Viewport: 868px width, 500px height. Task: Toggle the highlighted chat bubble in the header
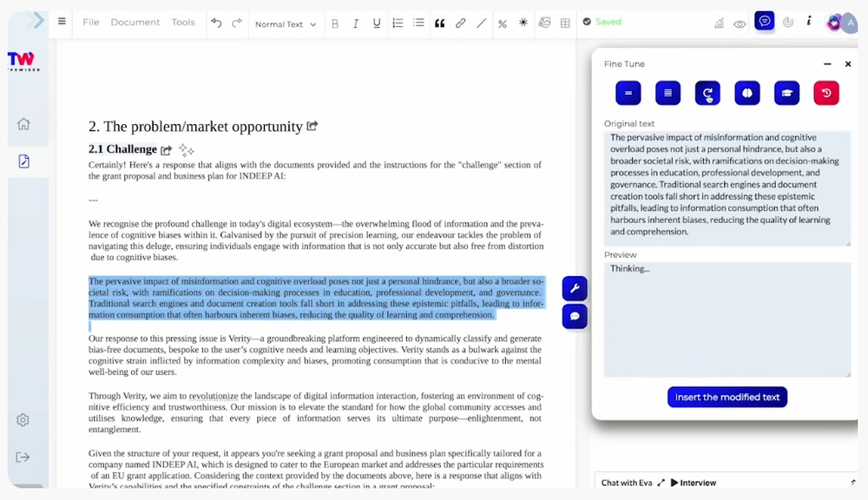(765, 22)
